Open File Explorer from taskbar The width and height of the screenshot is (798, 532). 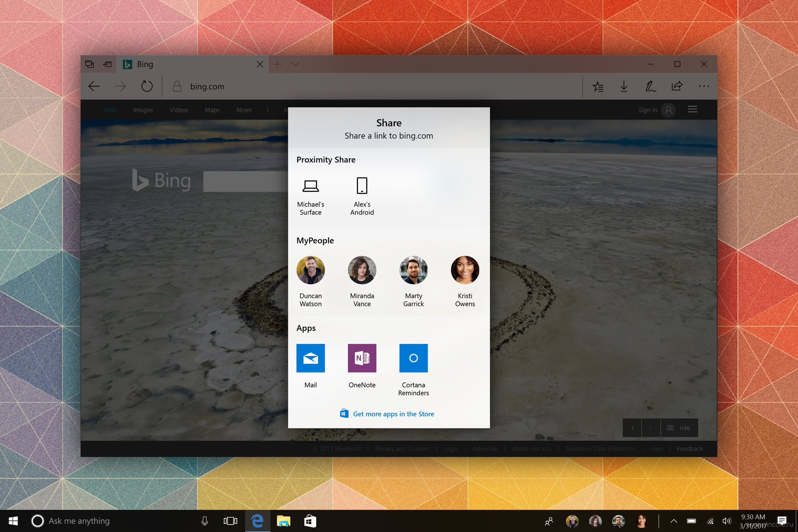click(x=283, y=521)
